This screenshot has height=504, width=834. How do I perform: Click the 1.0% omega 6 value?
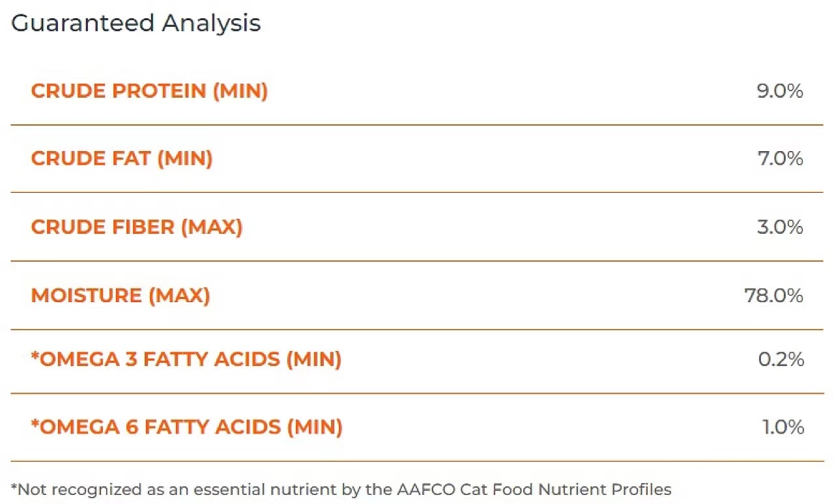[x=783, y=427]
